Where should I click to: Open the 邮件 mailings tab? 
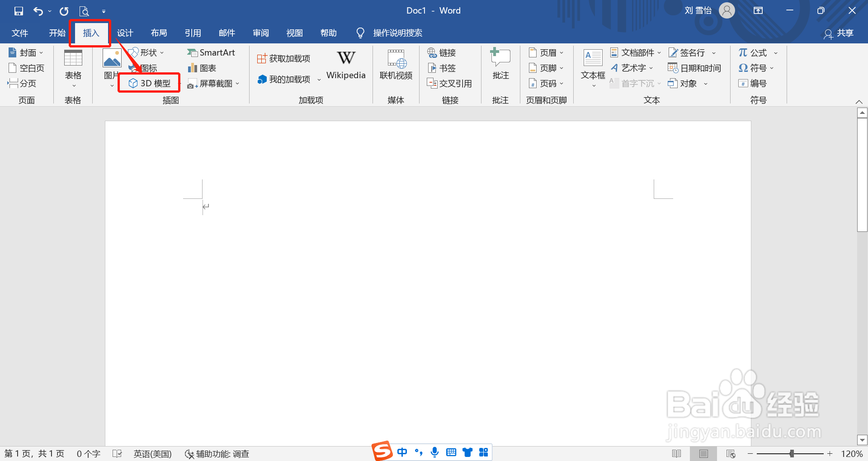click(x=226, y=33)
